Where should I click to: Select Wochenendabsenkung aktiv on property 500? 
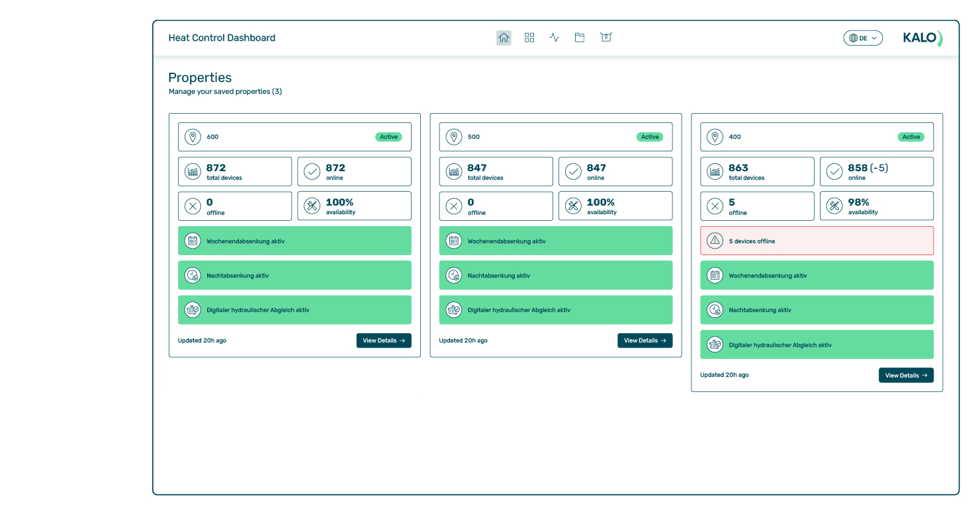pos(555,241)
